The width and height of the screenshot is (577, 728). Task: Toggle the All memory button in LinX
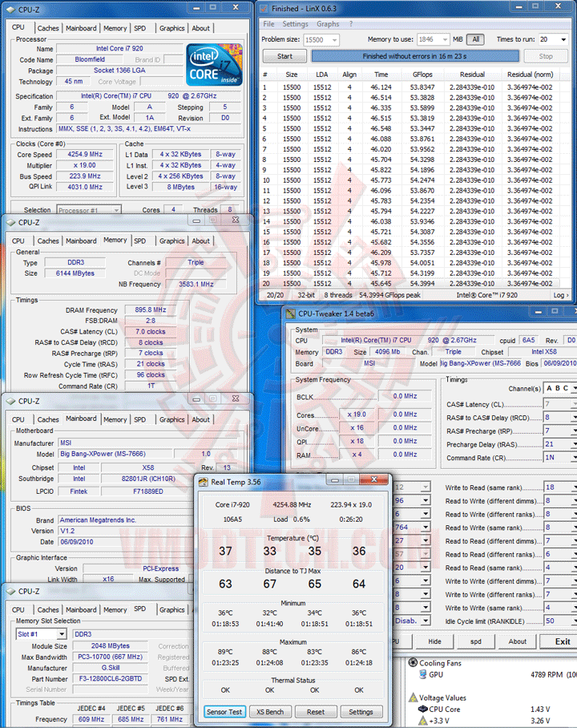point(475,39)
